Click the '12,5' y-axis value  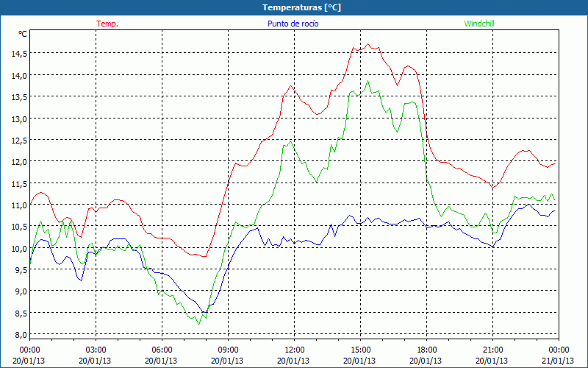pyautogui.click(x=19, y=140)
